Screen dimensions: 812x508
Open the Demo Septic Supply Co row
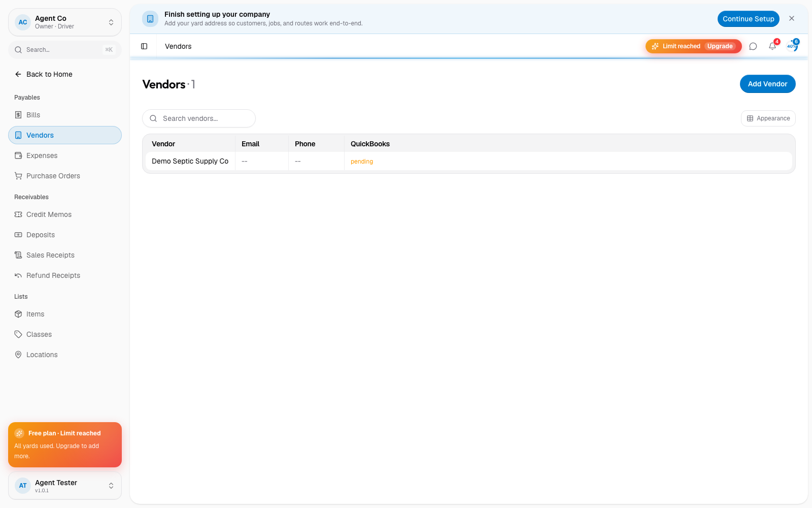tap(469, 161)
